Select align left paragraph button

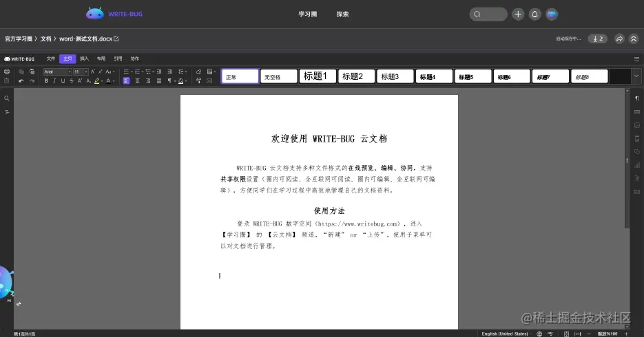point(126,80)
